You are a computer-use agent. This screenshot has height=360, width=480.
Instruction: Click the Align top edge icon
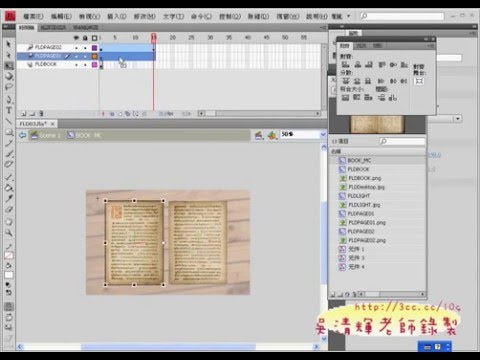(x=382, y=64)
